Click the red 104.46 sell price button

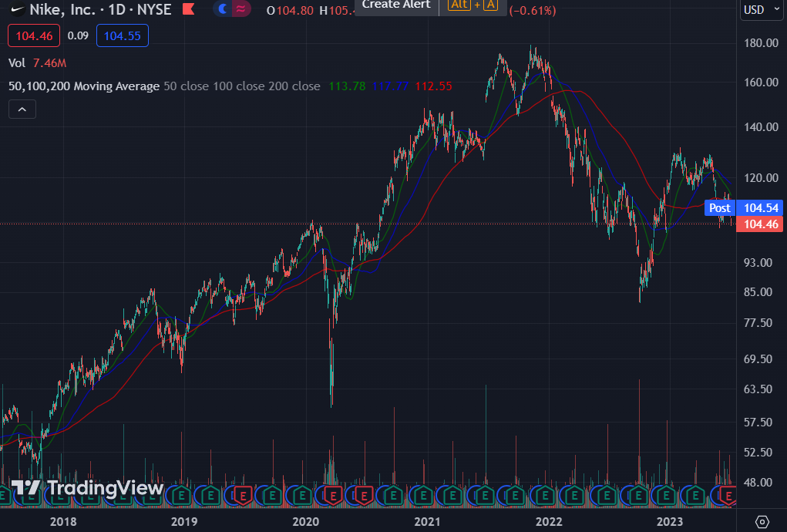[x=34, y=35]
